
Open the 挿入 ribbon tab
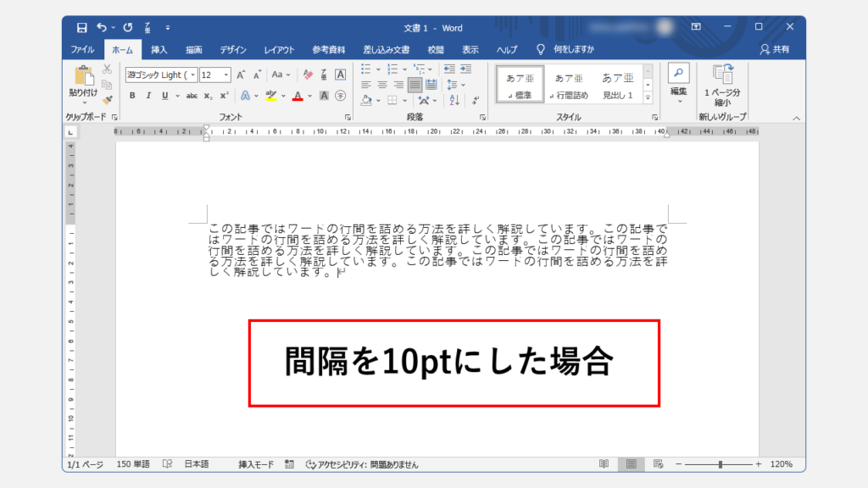(x=159, y=49)
